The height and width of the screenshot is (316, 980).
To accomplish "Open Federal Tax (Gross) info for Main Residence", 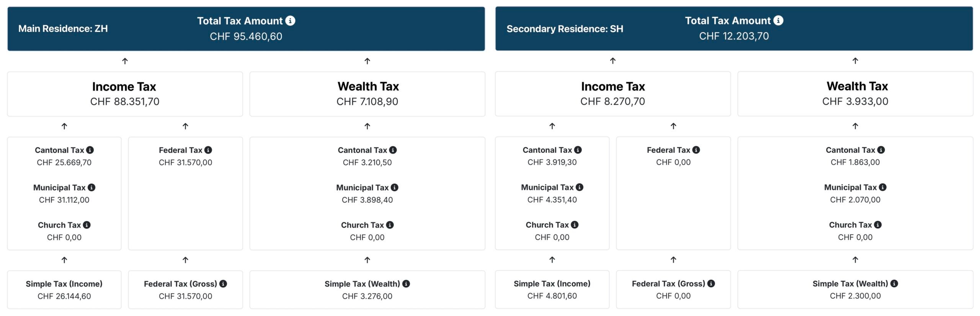I will (x=223, y=284).
